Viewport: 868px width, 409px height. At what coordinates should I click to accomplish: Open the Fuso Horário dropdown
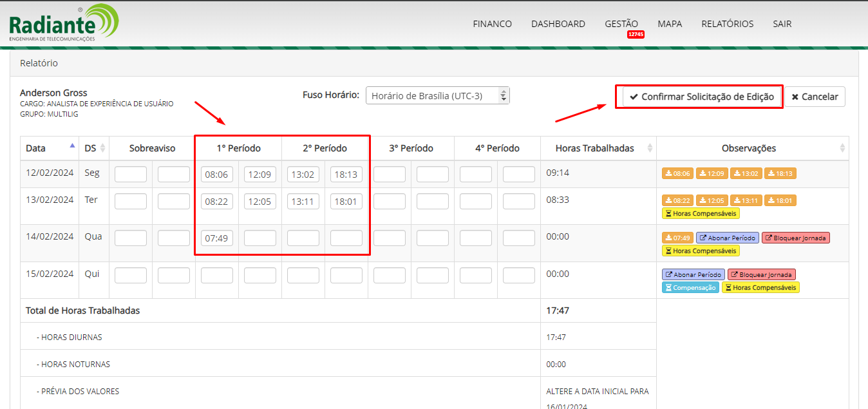click(x=437, y=95)
